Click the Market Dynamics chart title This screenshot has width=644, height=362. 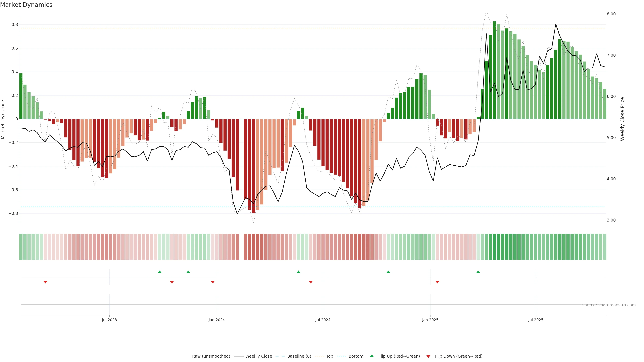tap(26, 5)
